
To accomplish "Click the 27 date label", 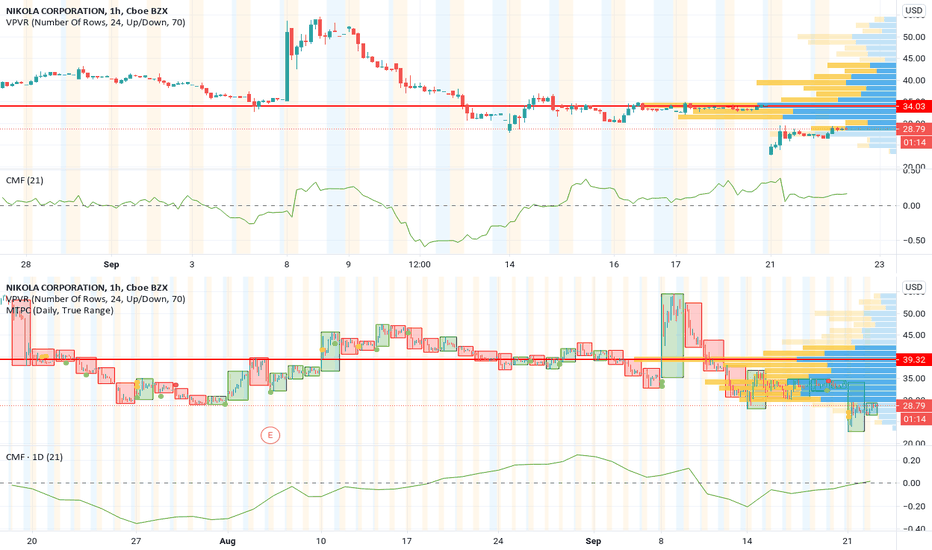I will (136, 541).
